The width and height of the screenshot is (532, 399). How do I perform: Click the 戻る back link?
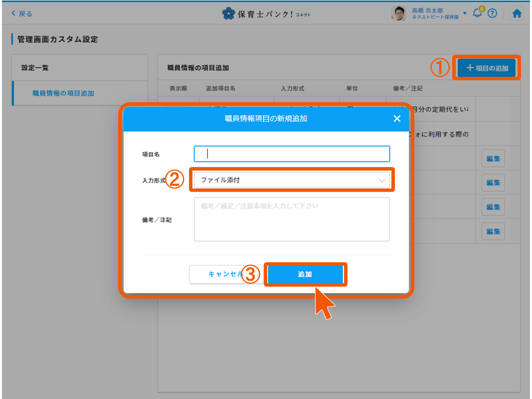coord(21,13)
